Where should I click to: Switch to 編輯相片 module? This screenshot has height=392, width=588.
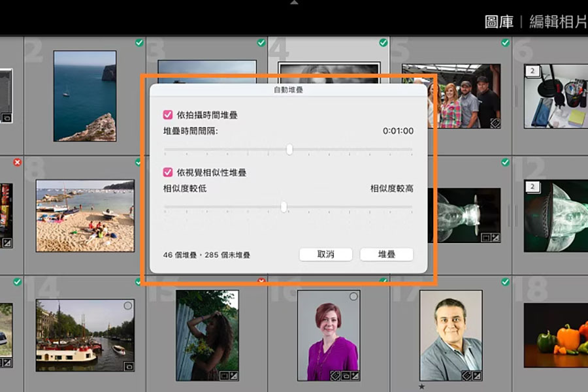557,22
